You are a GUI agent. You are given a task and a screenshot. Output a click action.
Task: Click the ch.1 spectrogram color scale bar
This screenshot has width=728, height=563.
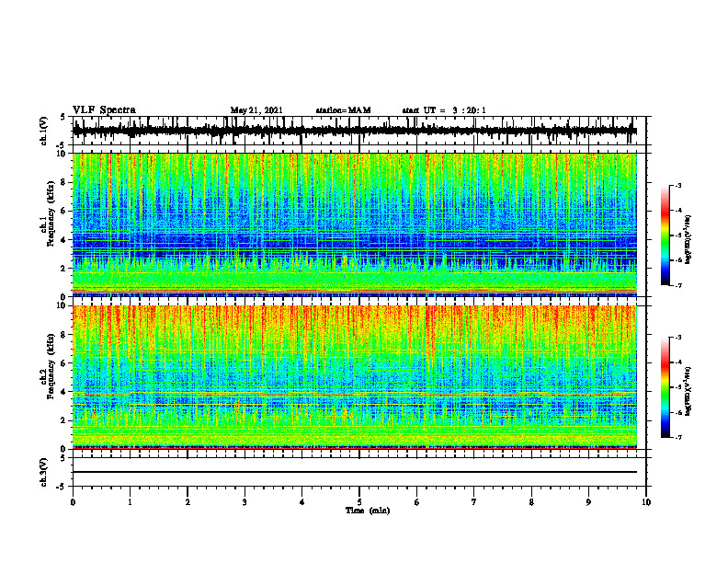tap(665, 236)
